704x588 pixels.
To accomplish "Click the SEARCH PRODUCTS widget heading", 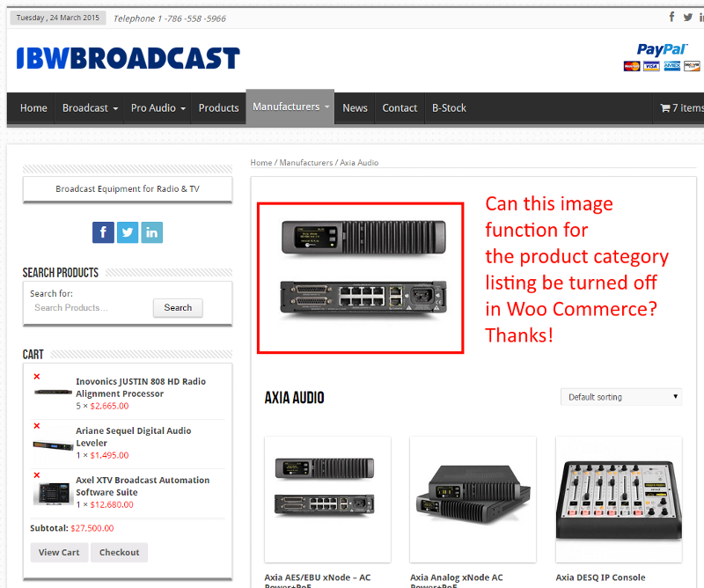I will [61, 273].
